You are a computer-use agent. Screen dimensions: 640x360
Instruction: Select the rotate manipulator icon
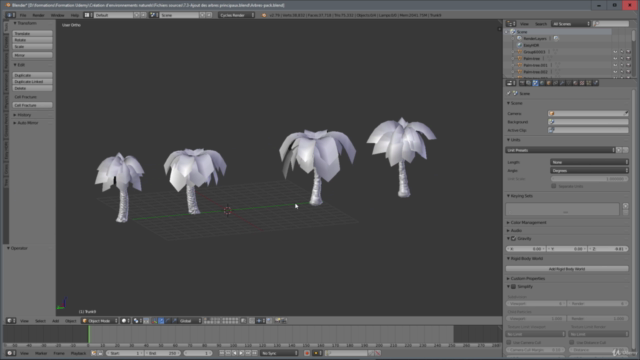point(168,321)
